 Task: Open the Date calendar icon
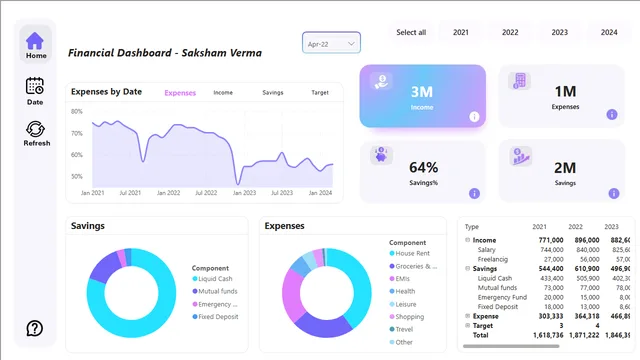(x=35, y=86)
